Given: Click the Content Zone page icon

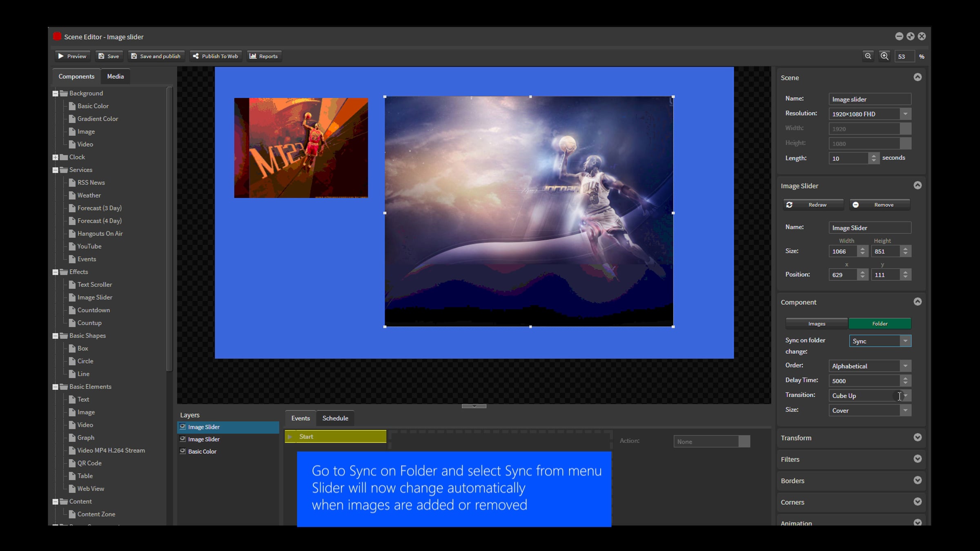Looking at the screenshot, I should point(72,514).
